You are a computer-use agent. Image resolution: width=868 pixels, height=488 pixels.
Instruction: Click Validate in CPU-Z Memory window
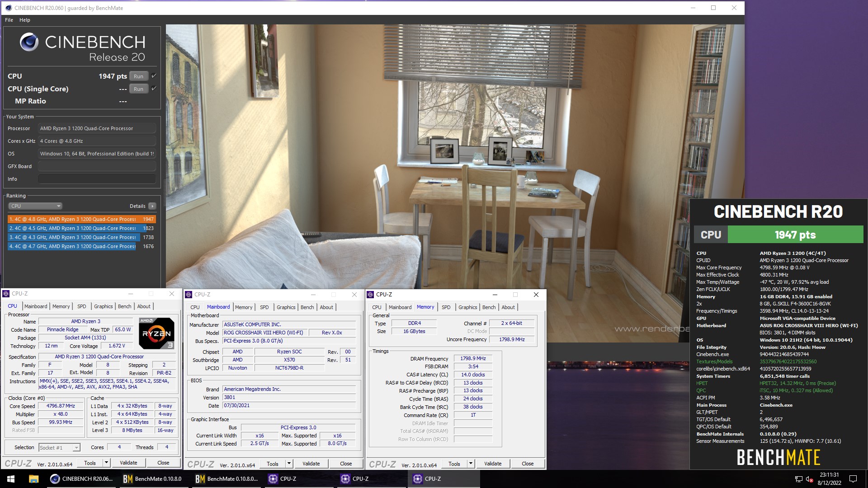tap(493, 464)
